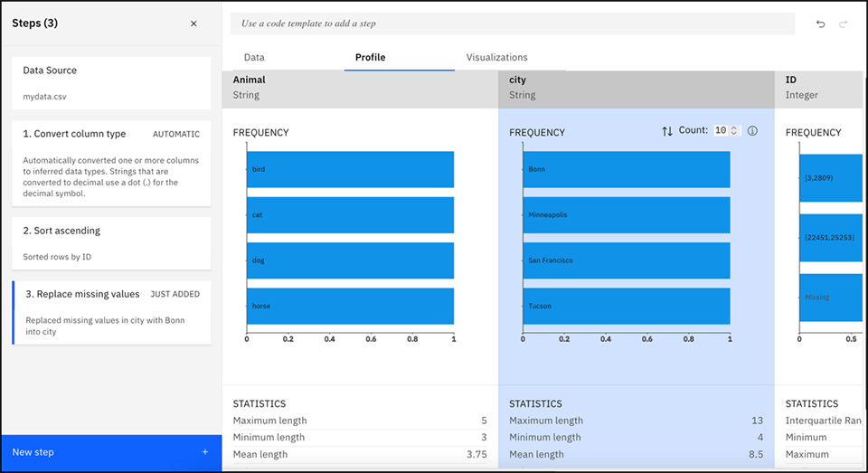Open the Convert column type step

[x=111, y=164]
